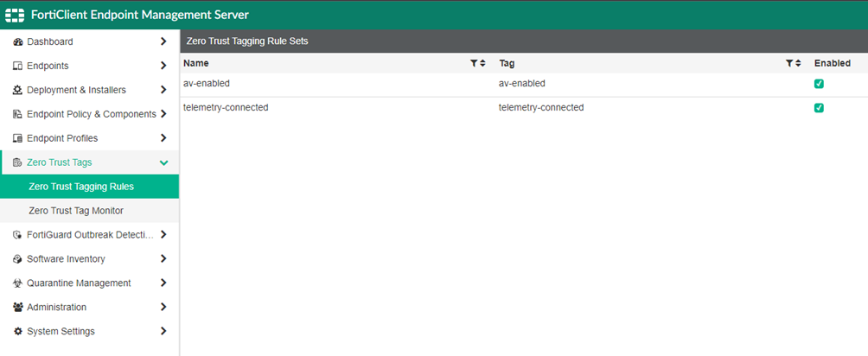Image resolution: width=868 pixels, height=356 pixels.
Task: Filter the Tag column
Action: click(x=789, y=63)
